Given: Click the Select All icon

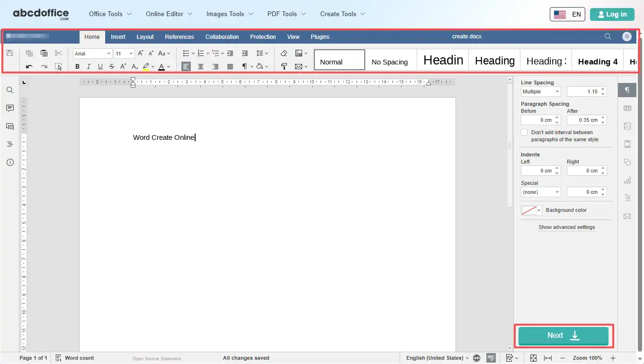Looking at the screenshot, I should (58, 66).
